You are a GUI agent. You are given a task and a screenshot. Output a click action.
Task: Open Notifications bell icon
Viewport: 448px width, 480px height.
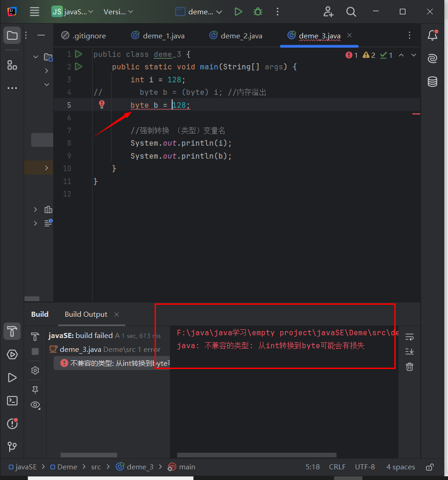[433, 35]
